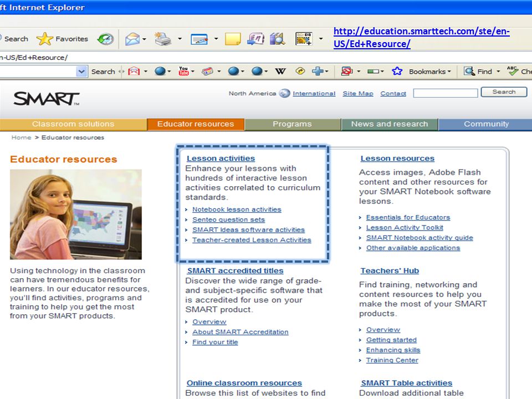Click the Print printer icon
Image resolution: width=532 pixels, height=399 pixels.
[x=163, y=39]
